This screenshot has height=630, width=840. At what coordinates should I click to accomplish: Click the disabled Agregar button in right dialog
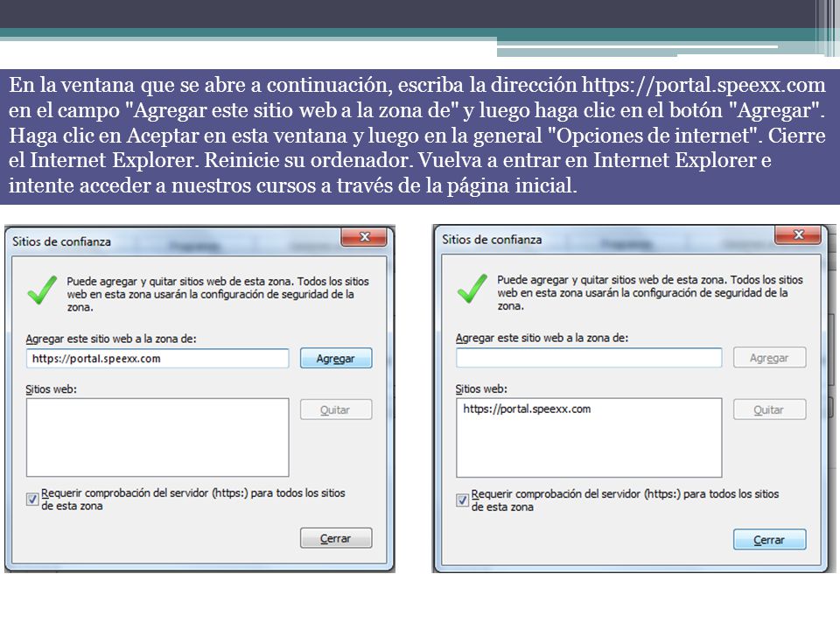tap(769, 358)
